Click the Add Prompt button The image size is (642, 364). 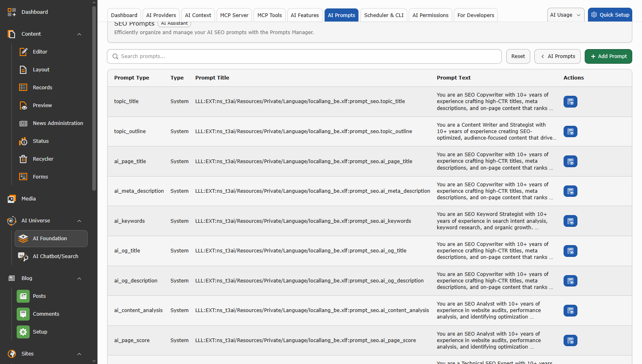(608, 56)
